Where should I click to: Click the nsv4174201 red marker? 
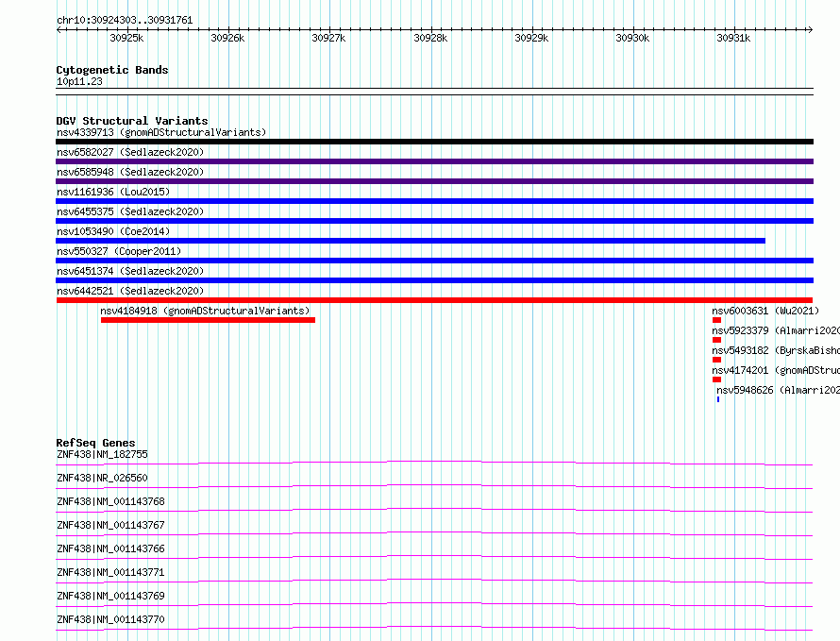click(x=716, y=380)
